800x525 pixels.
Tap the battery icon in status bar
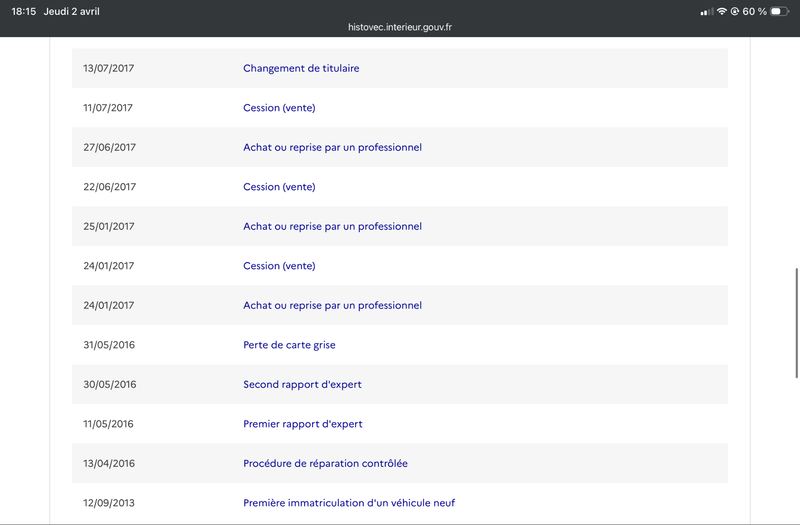click(780, 11)
